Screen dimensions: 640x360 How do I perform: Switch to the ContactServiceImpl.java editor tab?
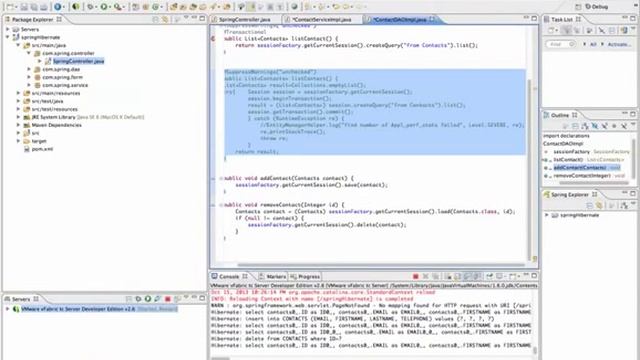pyautogui.click(x=322, y=19)
